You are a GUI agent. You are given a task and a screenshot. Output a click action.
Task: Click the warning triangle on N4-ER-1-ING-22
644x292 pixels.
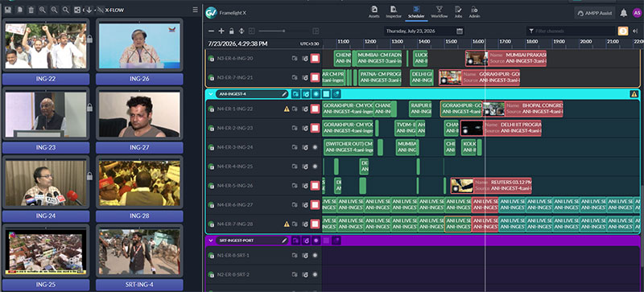287,109
